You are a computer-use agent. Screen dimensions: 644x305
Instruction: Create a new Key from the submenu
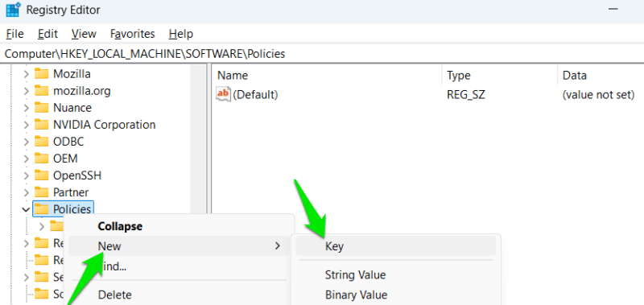point(395,246)
